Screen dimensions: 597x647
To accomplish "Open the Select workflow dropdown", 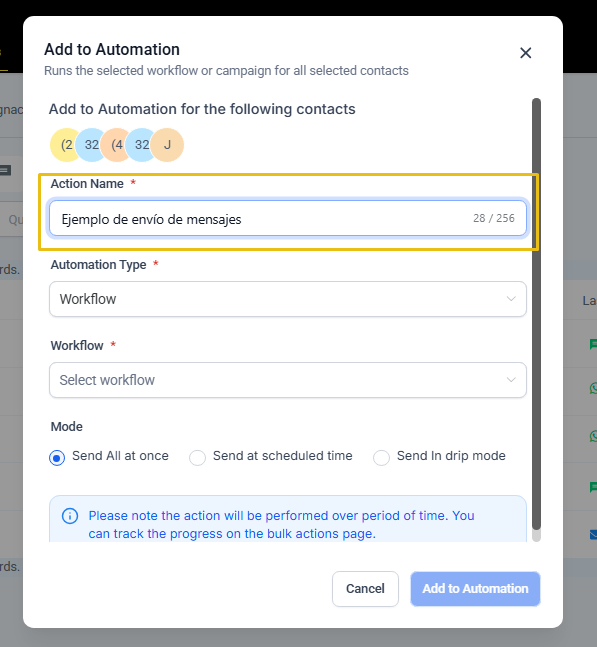I will [288, 380].
